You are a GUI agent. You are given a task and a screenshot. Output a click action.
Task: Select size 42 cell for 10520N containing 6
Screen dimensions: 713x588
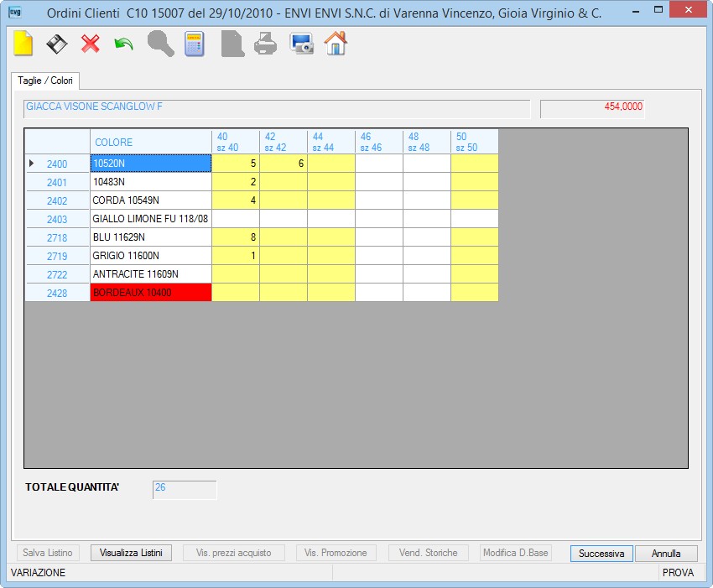coord(284,164)
